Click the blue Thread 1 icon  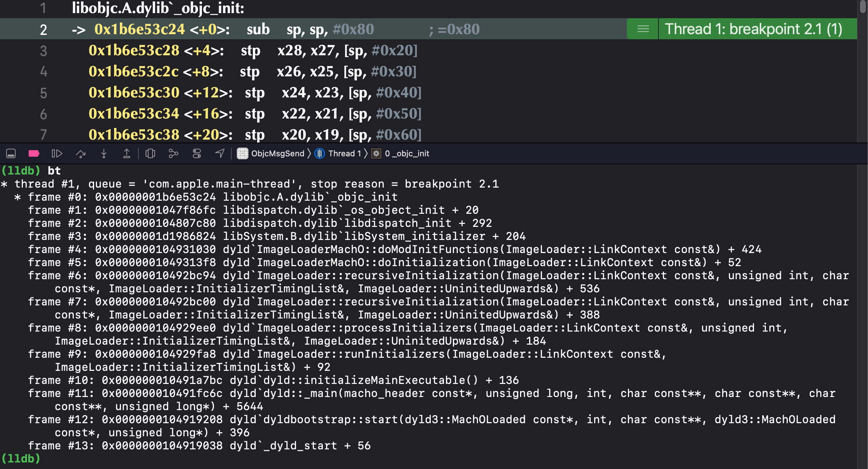pyautogui.click(x=320, y=153)
